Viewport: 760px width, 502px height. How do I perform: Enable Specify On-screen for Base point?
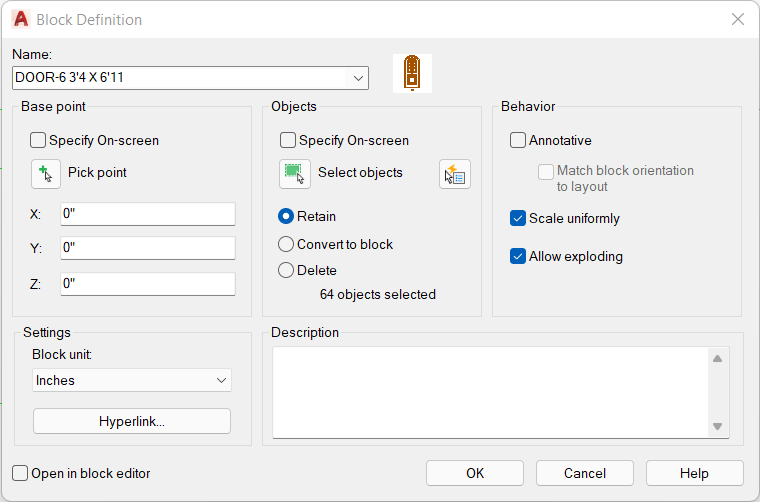(x=38, y=141)
